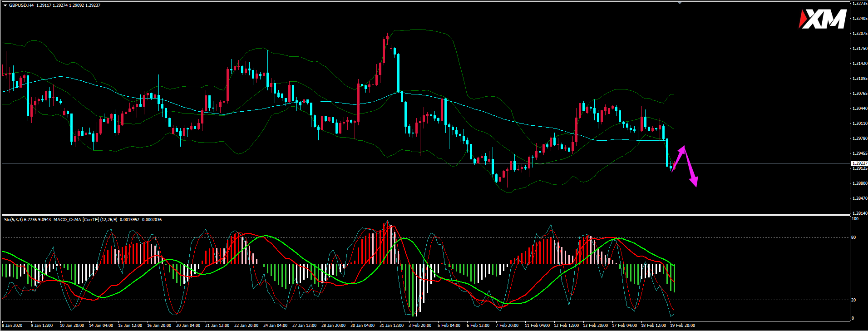Click the stochastic 80 level label
The height and width of the screenshot is (331, 868).
coord(854,237)
